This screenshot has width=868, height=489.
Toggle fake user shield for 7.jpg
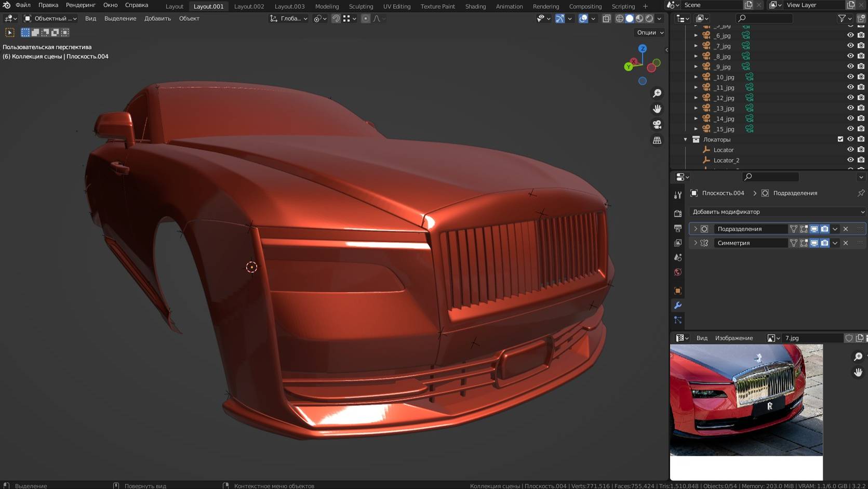tap(849, 338)
